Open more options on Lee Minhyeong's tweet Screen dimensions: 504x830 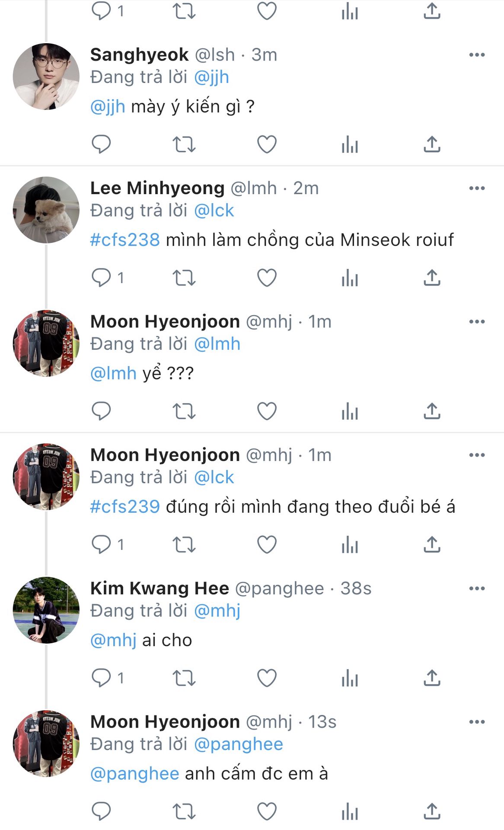pos(477,188)
